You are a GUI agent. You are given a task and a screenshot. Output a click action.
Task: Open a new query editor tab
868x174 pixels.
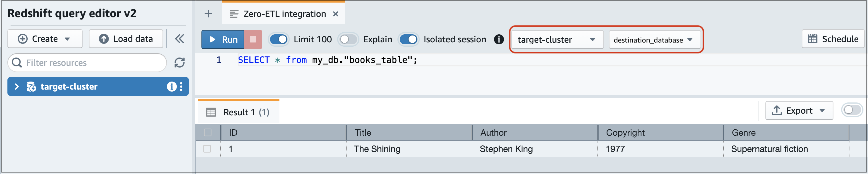(208, 13)
